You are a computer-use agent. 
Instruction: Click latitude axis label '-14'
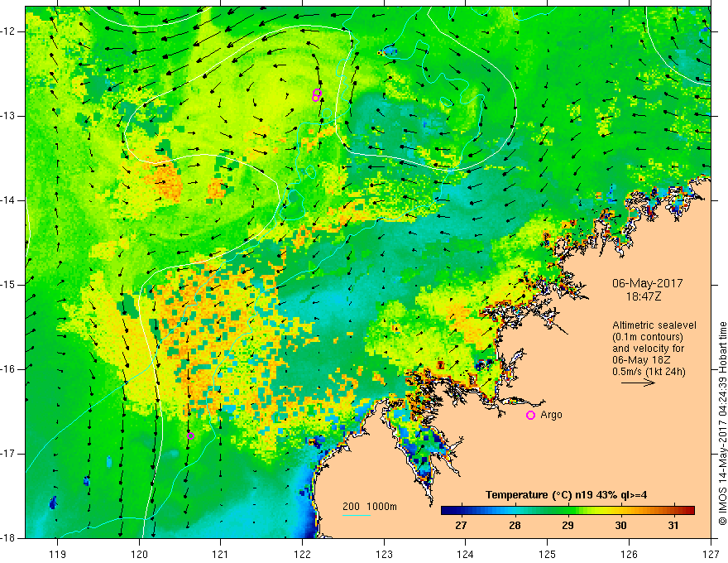click(x=8, y=200)
